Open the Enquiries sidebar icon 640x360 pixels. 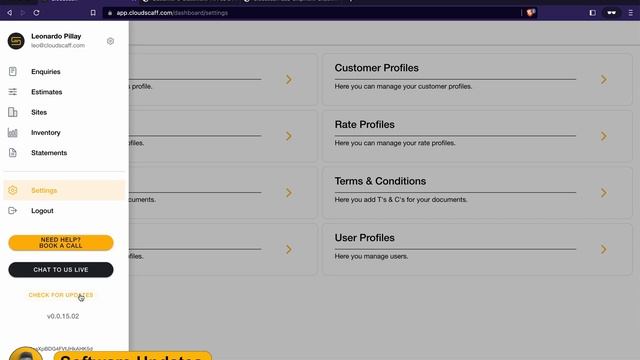click(x=13, y=71)
